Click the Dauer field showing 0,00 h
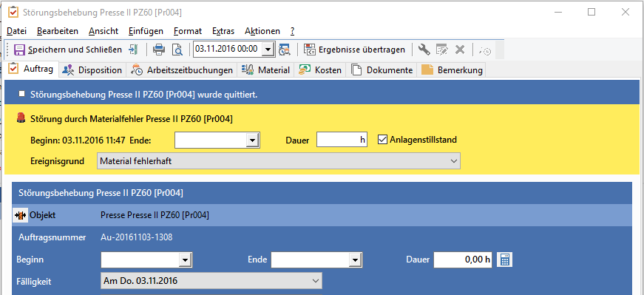Viewport: 644px width, 295px height. [463, 260]
